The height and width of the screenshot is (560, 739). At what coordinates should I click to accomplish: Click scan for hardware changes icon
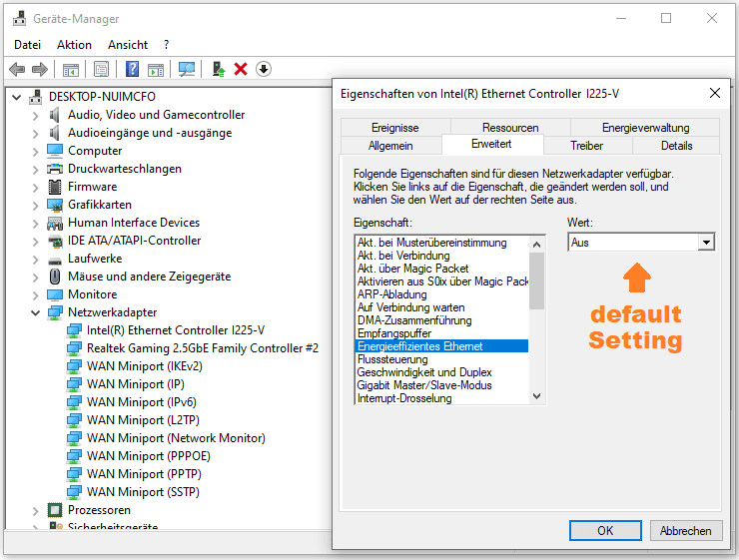187,69
